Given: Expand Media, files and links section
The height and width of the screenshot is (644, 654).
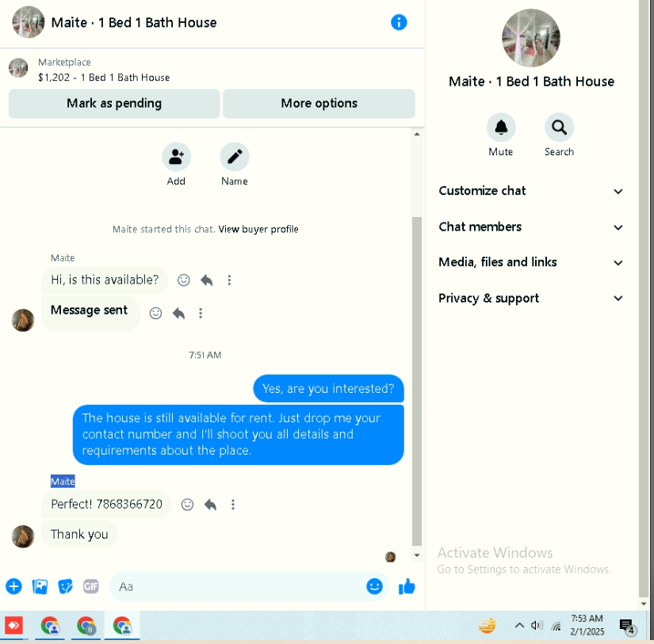Looking at the screenshot, I should pyautogui.click(x=530, y=262).
